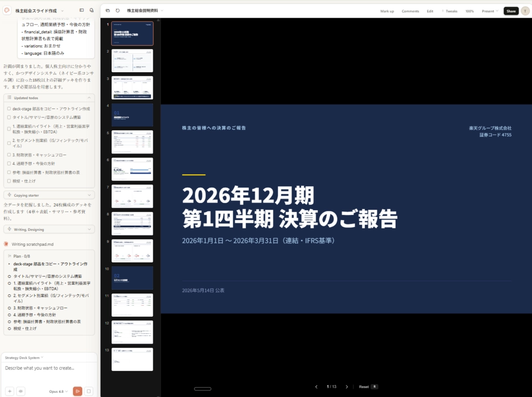Open the Strategy Deck System dropdown

[x=24, y=358]
